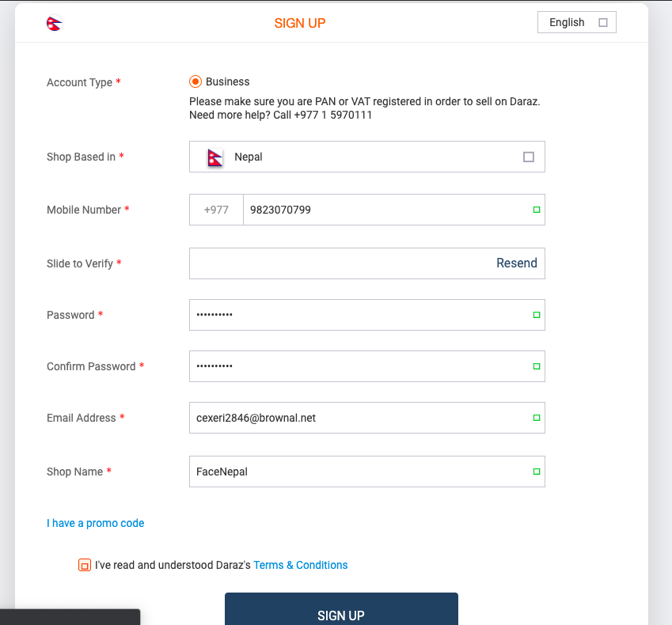Screen dimensions: 672x625
Task: Click the green validation icon in Password field
Action: pyautogui.click(x=536, y=315)
